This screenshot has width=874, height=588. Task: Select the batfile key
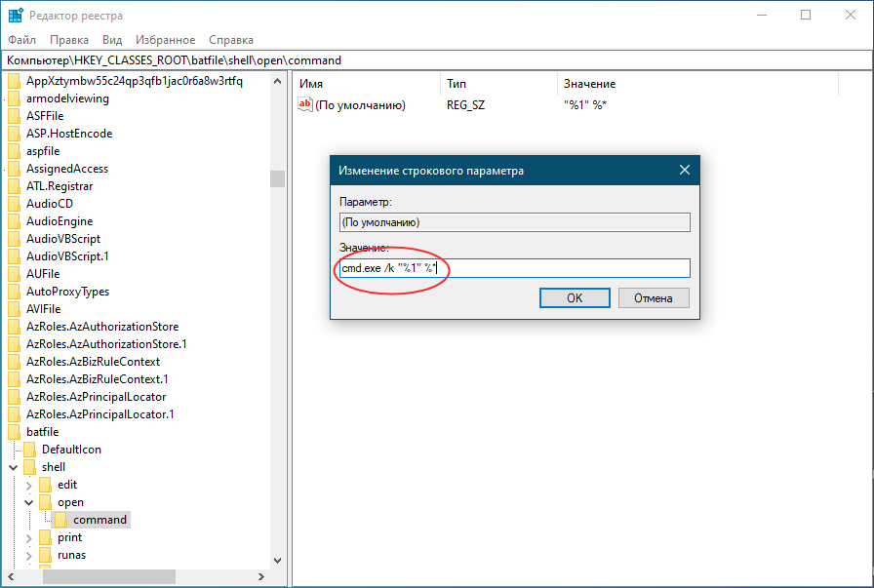[x=42, y=432]
